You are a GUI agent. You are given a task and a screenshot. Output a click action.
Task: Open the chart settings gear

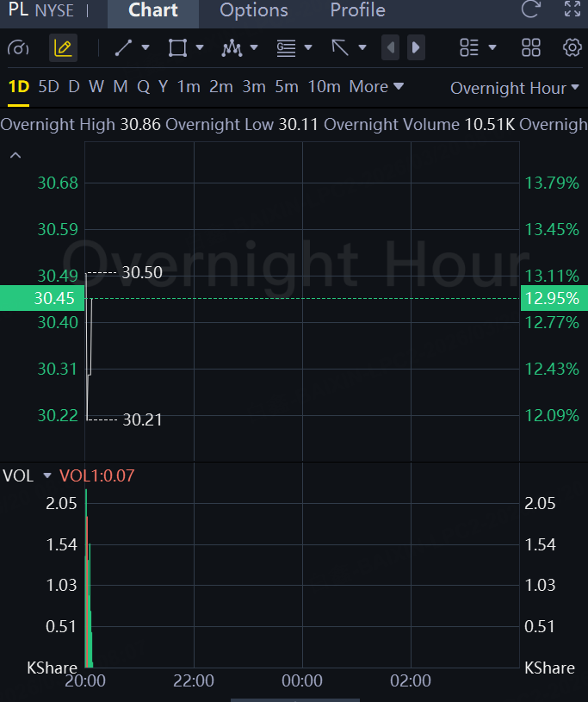[x=572, y=47]
